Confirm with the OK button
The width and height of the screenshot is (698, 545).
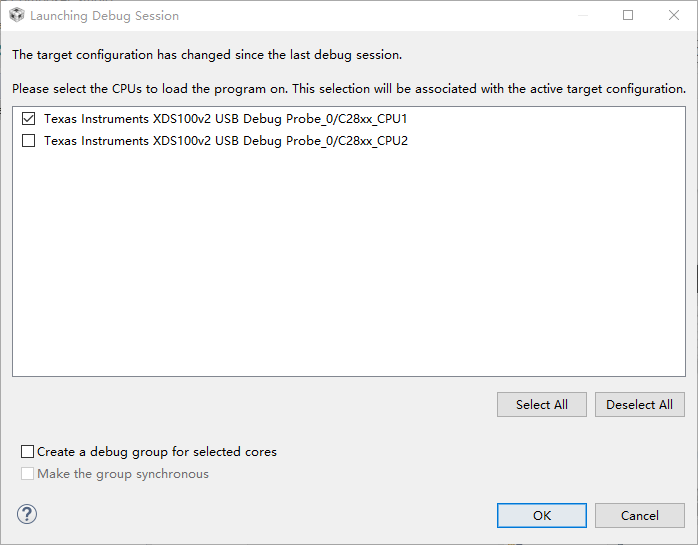[x=541, y=516]
